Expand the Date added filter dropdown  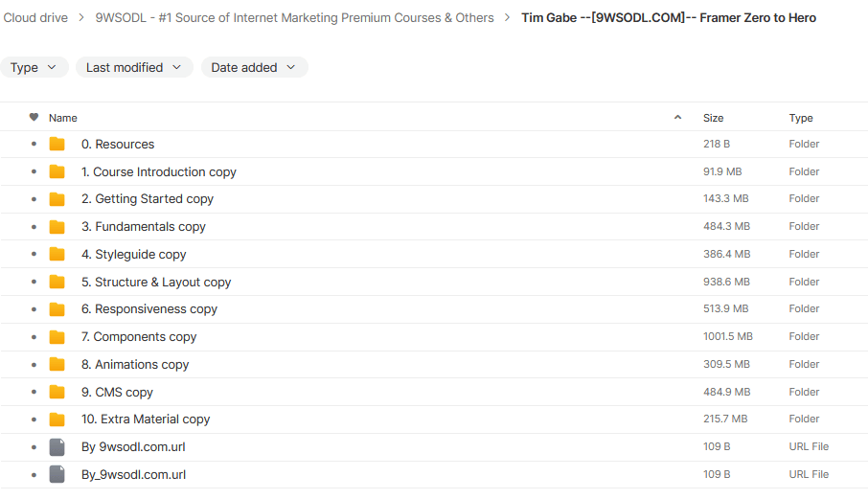(x=254, y=68)
